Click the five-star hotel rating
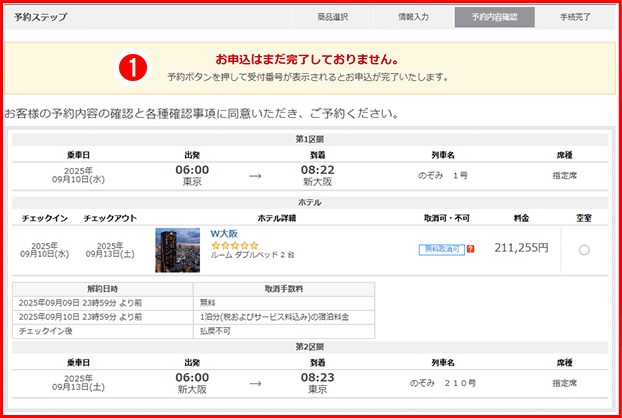The image size is (622, 418). click(235, 245)
